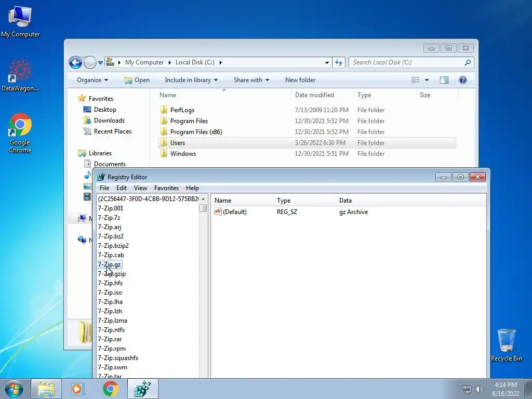Click the Type column header in Registry Editor
The height and width of the screenshot is (399, 532).
coord(304,201)
